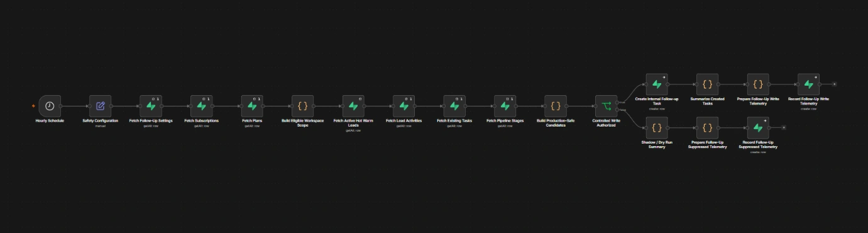Click the 'Fetch Subscriptions' label

tap(201, 120)
